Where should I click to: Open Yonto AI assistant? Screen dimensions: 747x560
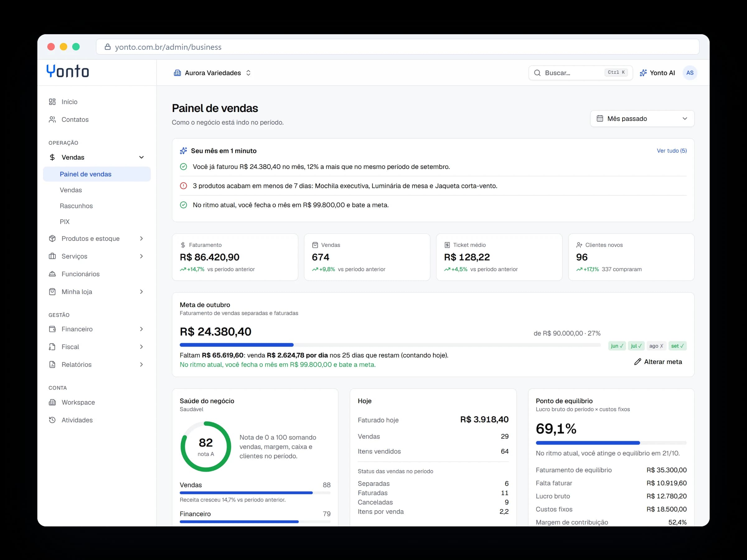pyautogui.click(x=657, y=73)
